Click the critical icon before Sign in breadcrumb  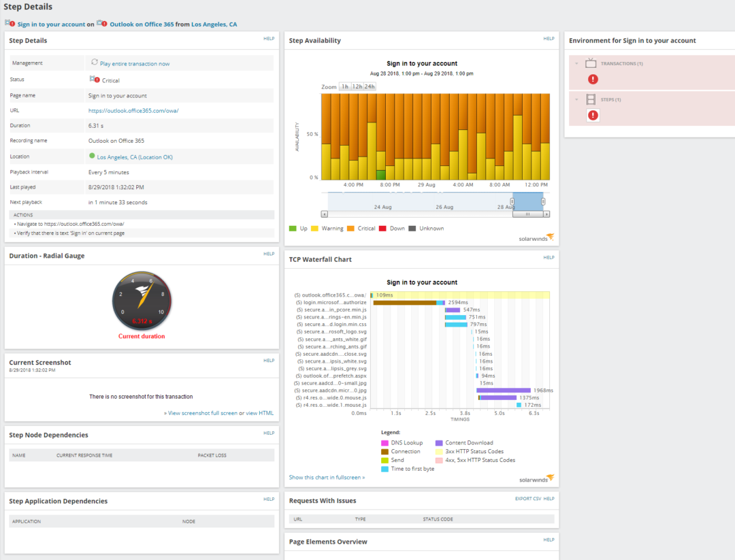10,23
